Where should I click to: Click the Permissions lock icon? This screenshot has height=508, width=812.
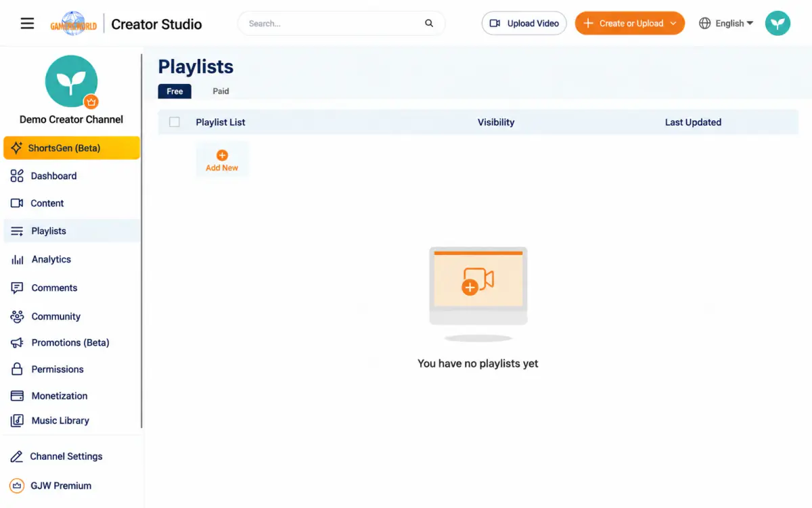[18, 369]
